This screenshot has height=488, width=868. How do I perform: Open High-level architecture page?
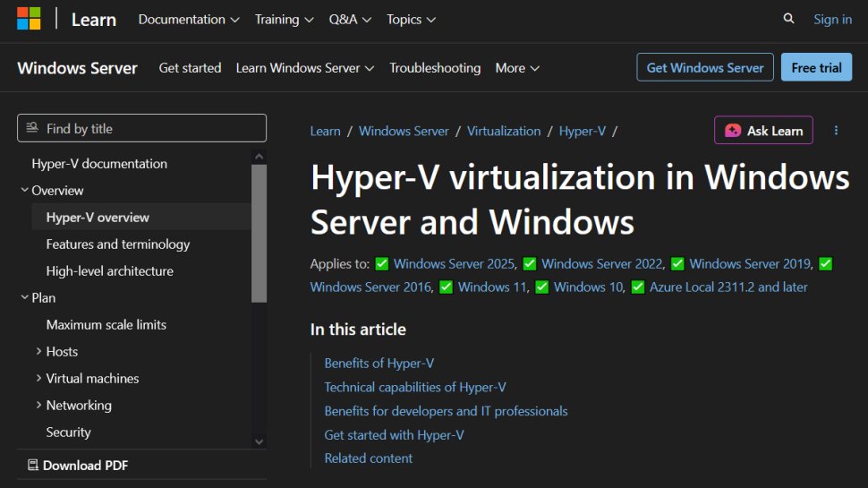click(109, 271)
